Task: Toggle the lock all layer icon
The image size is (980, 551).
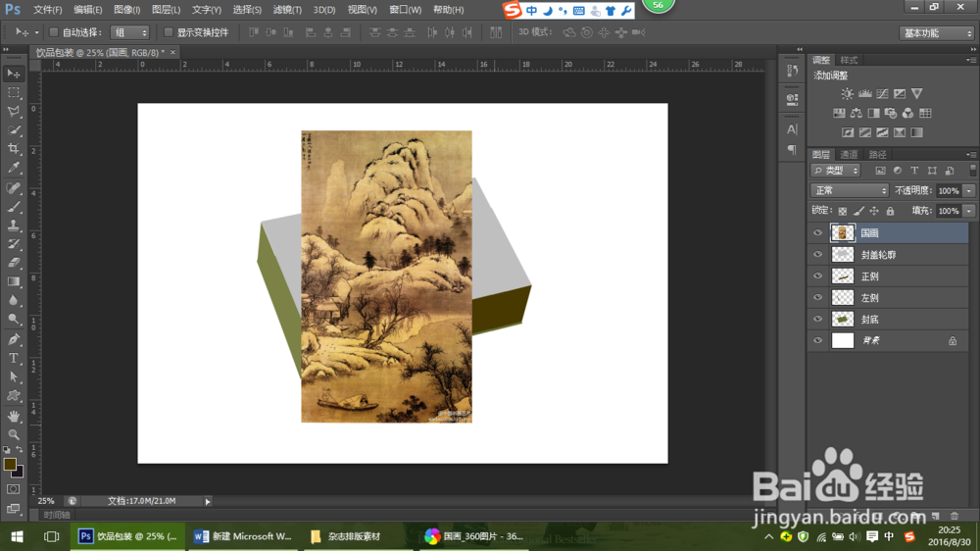Action: (x=890, y=212)
